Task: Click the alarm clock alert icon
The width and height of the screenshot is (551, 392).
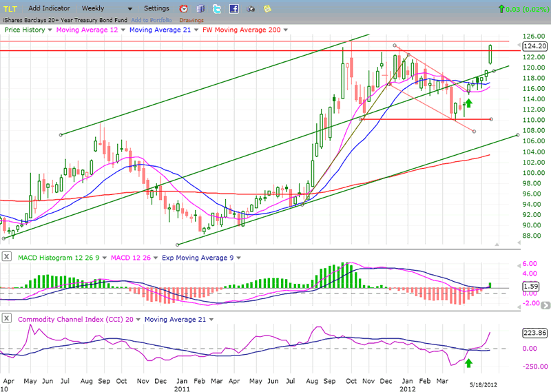Action: pyautogui.click(x=183, y=9)
